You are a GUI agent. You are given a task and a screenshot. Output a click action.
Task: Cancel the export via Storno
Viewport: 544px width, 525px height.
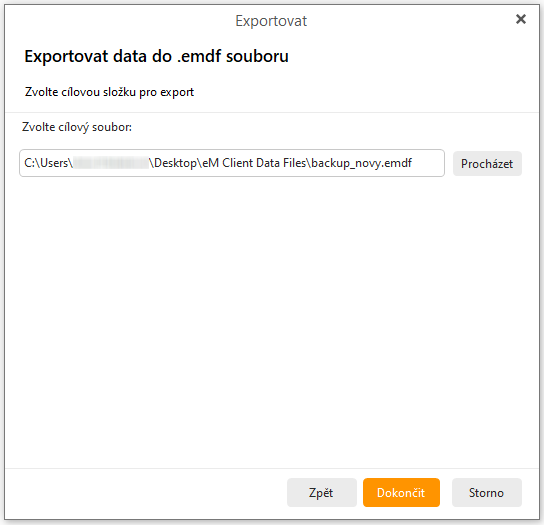pyautogui.click(x=487, y=492)
